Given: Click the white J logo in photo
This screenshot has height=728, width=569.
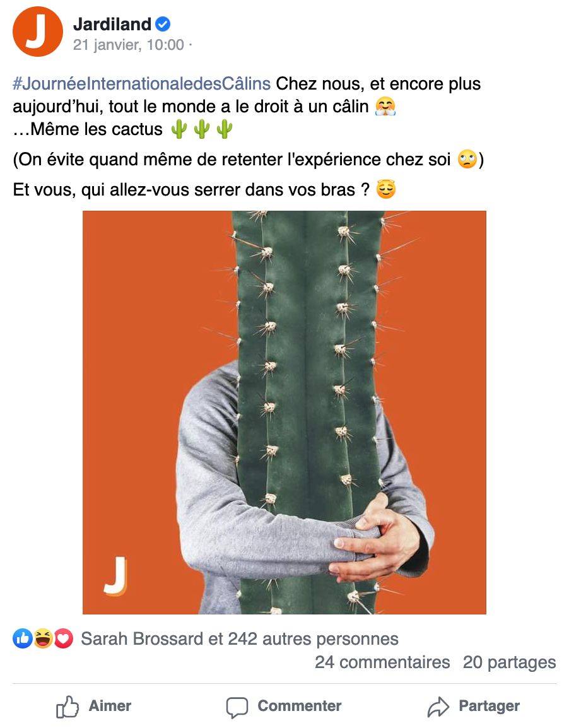Looking at the screenshot, I should [115, 576].
